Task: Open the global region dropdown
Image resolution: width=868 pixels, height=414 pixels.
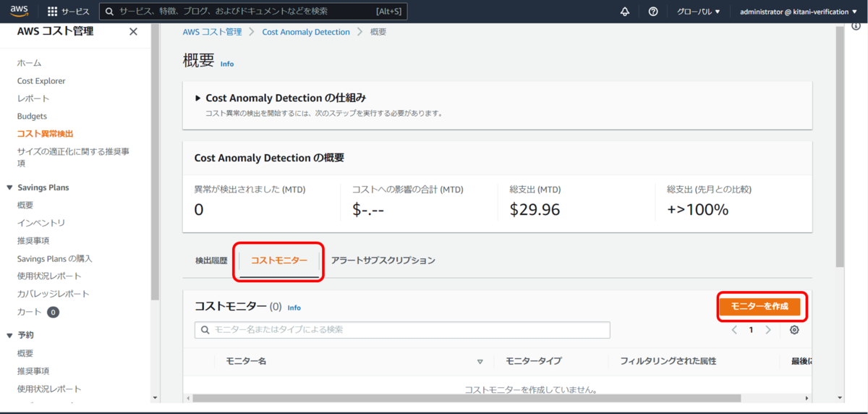Action: (698, 12)
